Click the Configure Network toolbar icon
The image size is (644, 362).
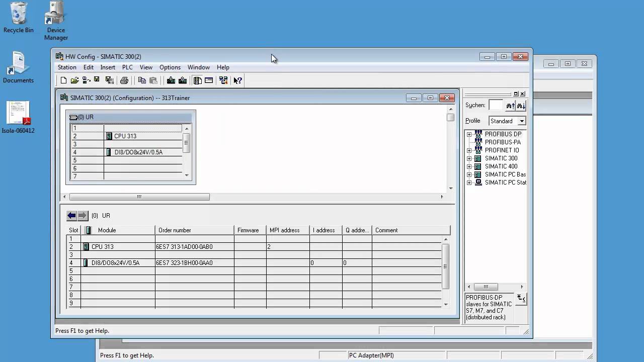[x=223, y=80]
